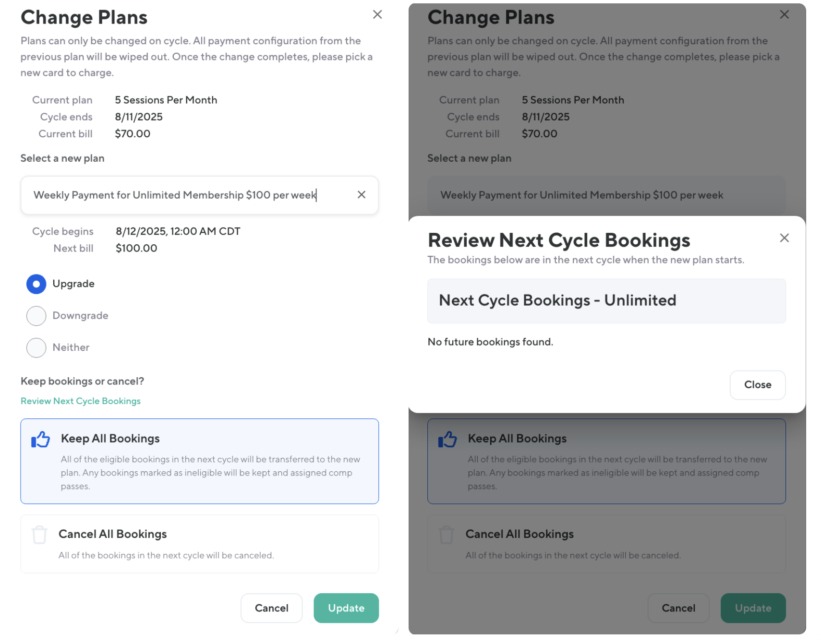Clear the selected plan with the field's X

click(x=362, y=195)
